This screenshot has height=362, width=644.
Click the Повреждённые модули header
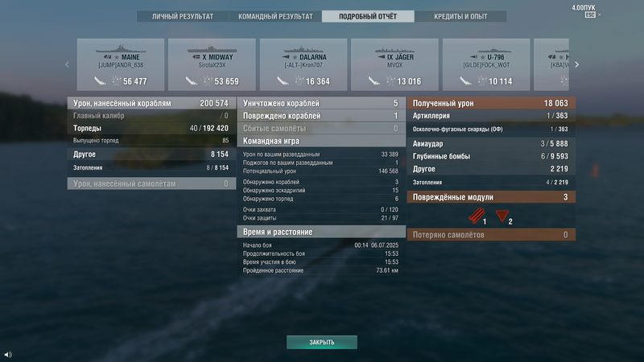[x=491, y=197]
